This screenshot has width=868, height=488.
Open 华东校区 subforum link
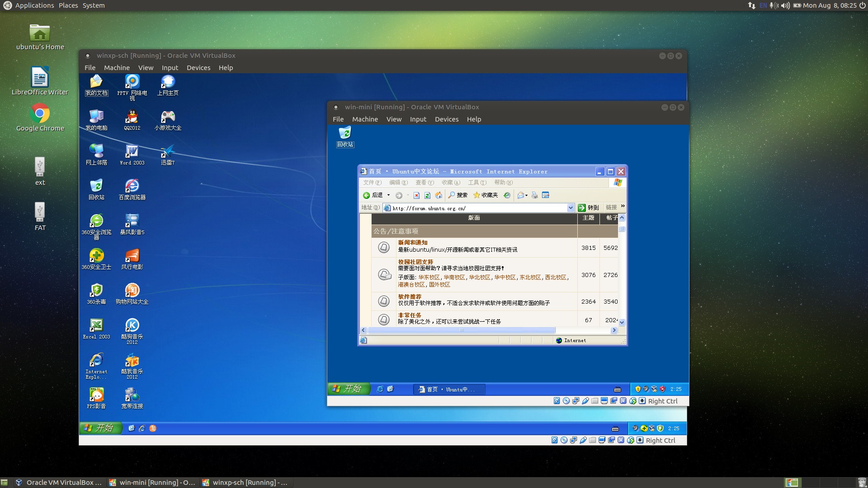tap(429, 277)
